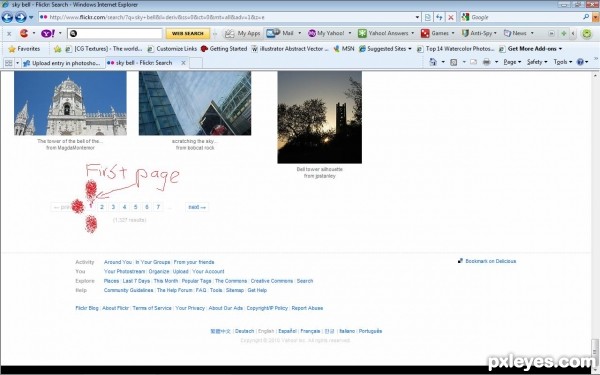
Task: Click the green round icon at toolbar end
Action: point(587,33)
